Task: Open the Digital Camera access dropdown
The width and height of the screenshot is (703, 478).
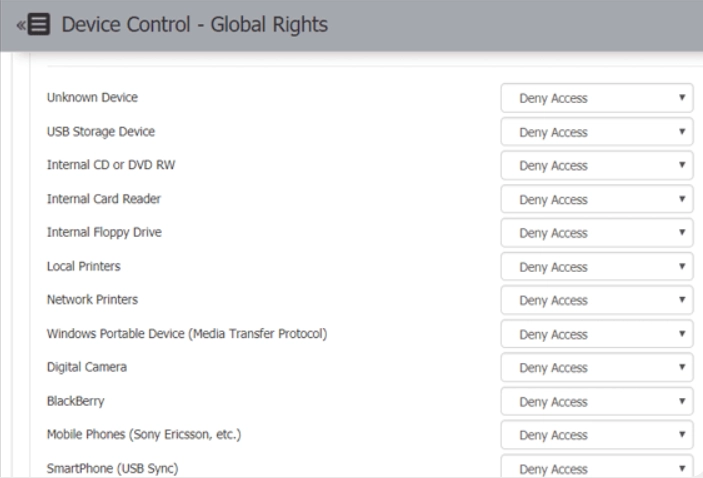Action: [x=597, y=368]
